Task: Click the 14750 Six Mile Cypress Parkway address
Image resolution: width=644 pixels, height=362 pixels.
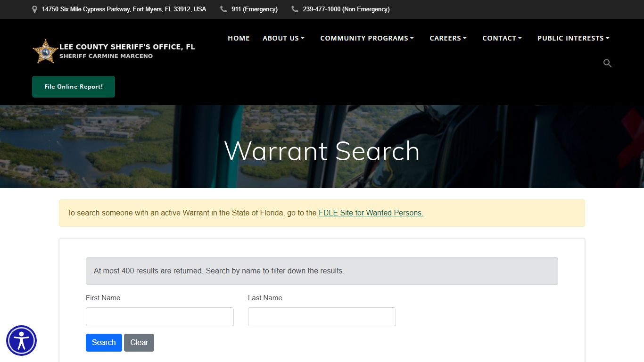Action: [x=124, y=9]
